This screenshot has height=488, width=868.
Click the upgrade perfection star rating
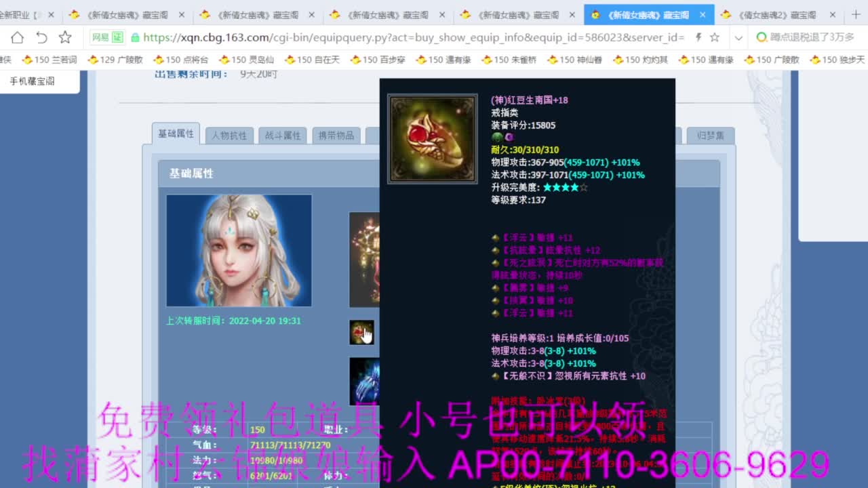click(x=566, y=188)
